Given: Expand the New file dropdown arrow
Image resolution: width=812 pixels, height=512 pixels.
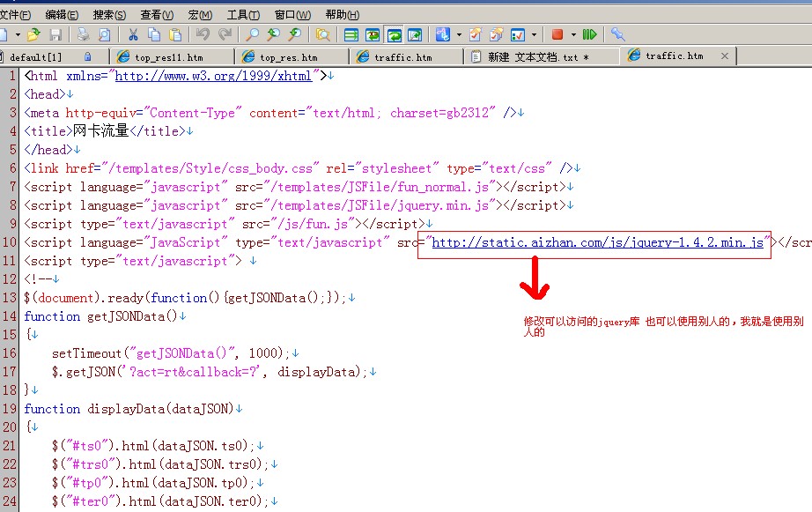Looking at the screenshot, I should click(16, 35).
